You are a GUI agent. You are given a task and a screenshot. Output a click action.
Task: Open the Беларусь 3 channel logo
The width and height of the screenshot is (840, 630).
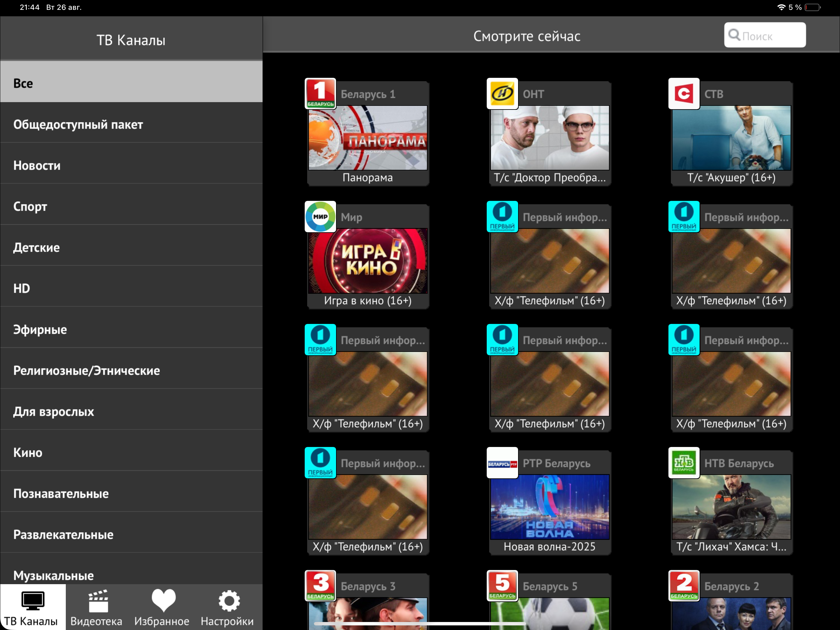[320, 586]
